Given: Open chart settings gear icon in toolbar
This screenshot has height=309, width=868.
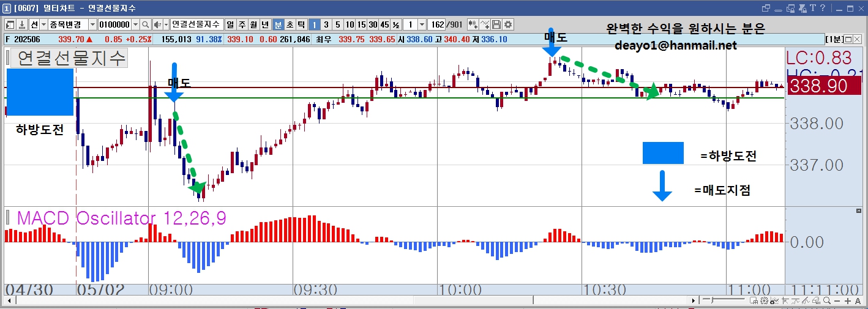Looking at the screenshot, I should [x=508, y=24].
